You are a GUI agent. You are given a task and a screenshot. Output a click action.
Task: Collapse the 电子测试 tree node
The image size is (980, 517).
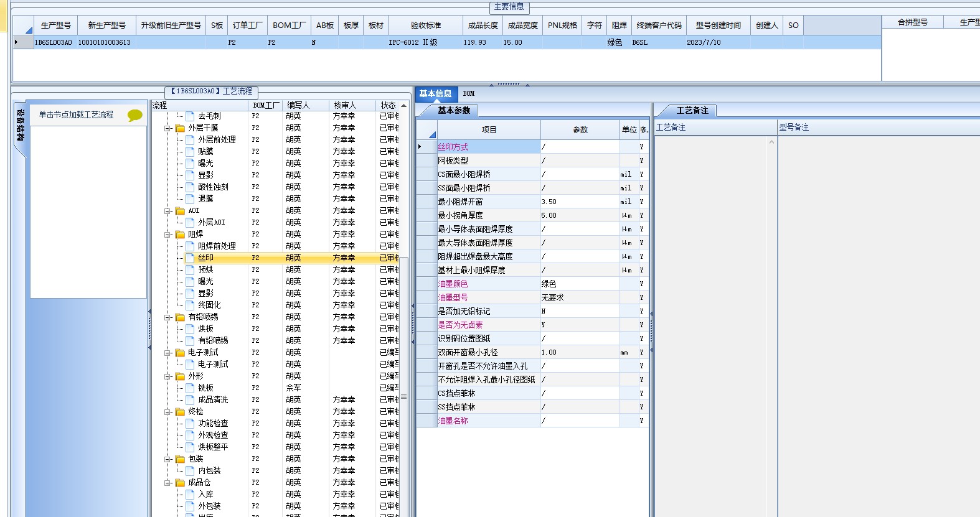point(167,353)
